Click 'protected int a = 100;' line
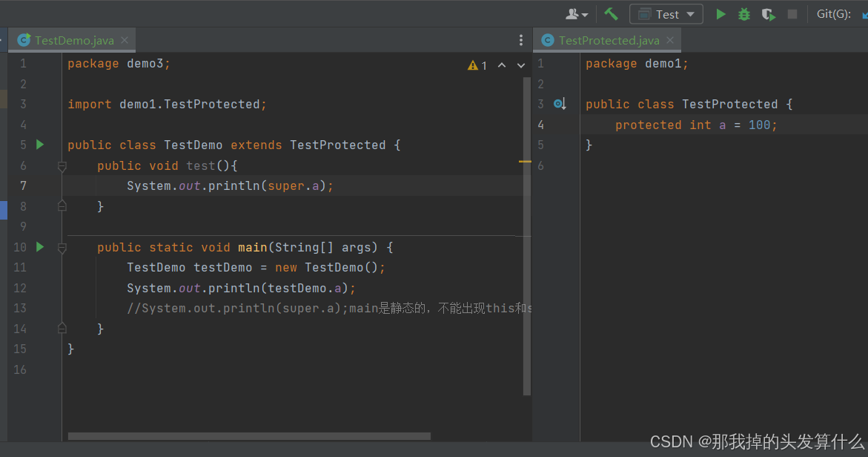868x457 pixels. point(696,125)
